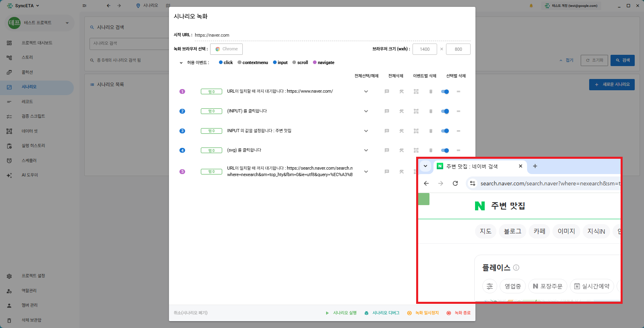
Task: Open 프로젝트 대시보드 in sidebar
Action: coord(37,43)
